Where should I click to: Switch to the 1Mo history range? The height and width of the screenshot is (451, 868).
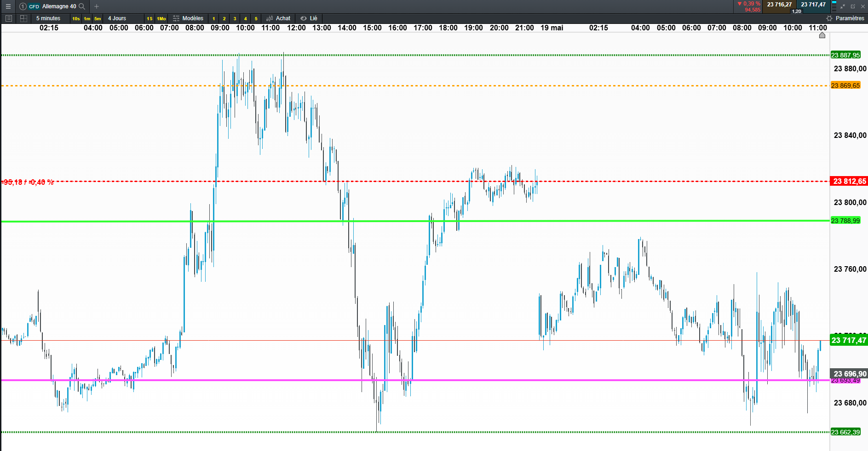161,18
